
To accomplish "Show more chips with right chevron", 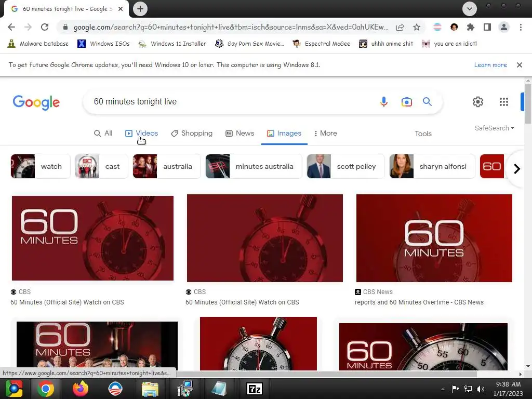I will pos(517,169).
